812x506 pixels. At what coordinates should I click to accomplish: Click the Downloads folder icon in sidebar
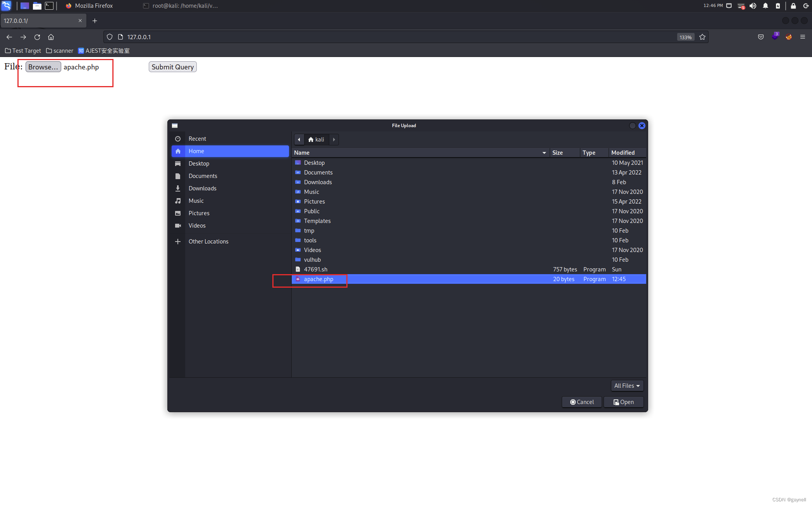tap(178, 188)
